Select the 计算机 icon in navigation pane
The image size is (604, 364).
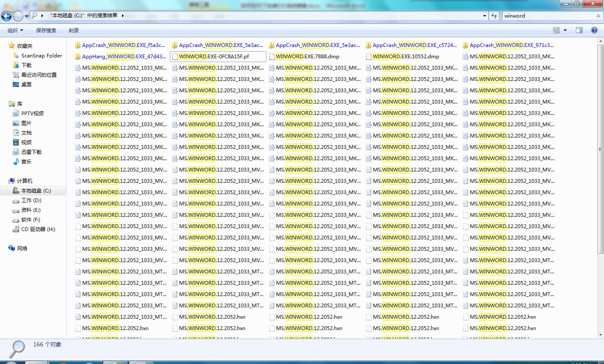click(12, 181)
